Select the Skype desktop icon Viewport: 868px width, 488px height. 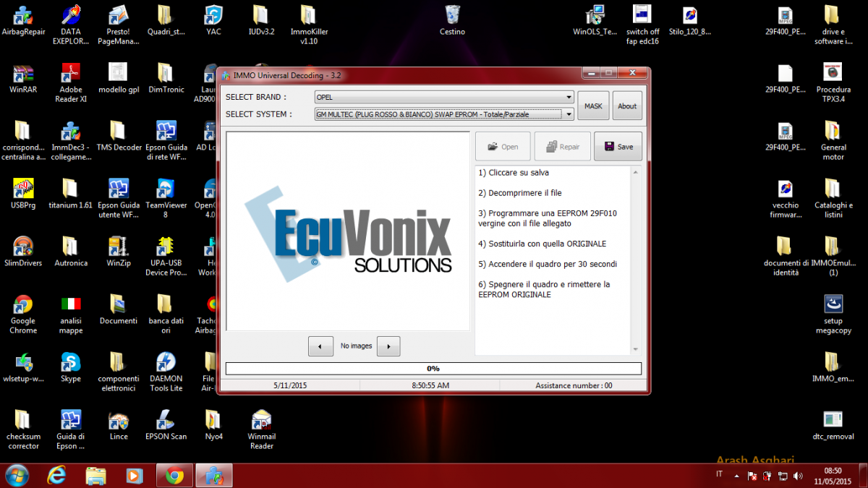click(71, 368)
